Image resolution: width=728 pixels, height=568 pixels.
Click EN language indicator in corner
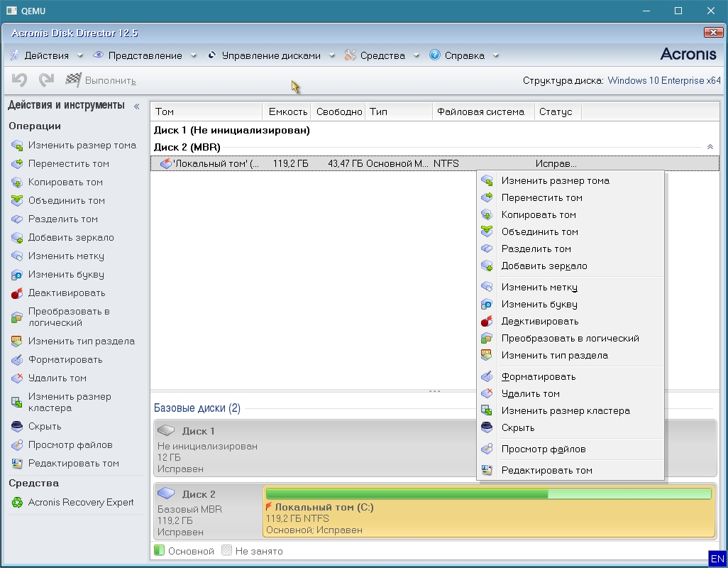717,559
